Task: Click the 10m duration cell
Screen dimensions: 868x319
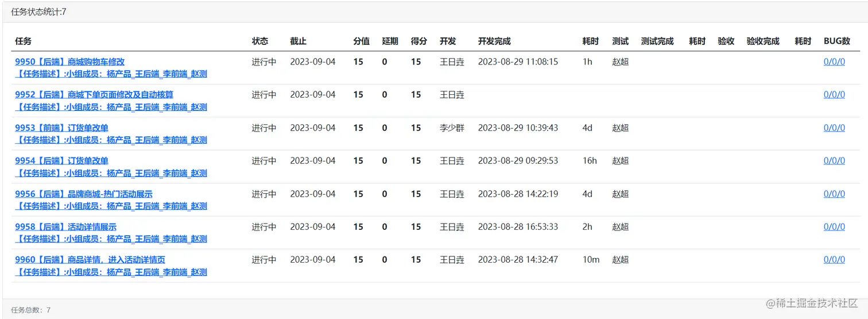Action: 591,260
